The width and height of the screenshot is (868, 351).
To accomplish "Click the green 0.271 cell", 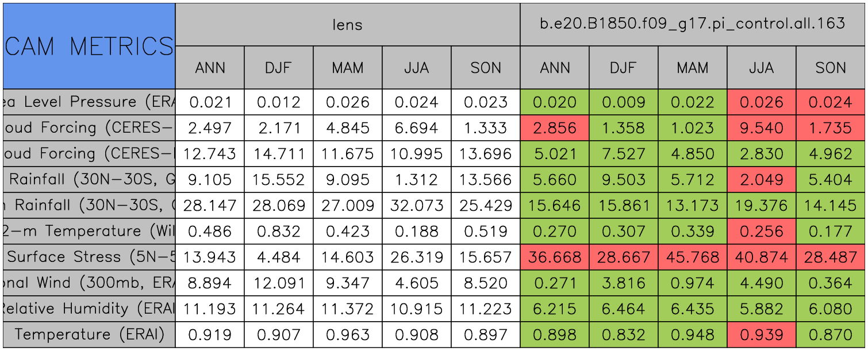I will pyautogui.click(x=554, y=283).
